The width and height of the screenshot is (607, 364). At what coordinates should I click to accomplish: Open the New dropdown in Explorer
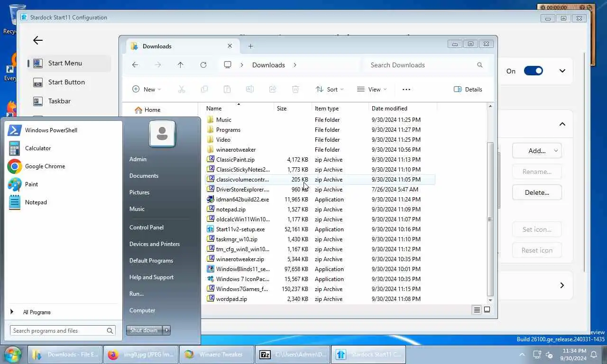(147, 89)
